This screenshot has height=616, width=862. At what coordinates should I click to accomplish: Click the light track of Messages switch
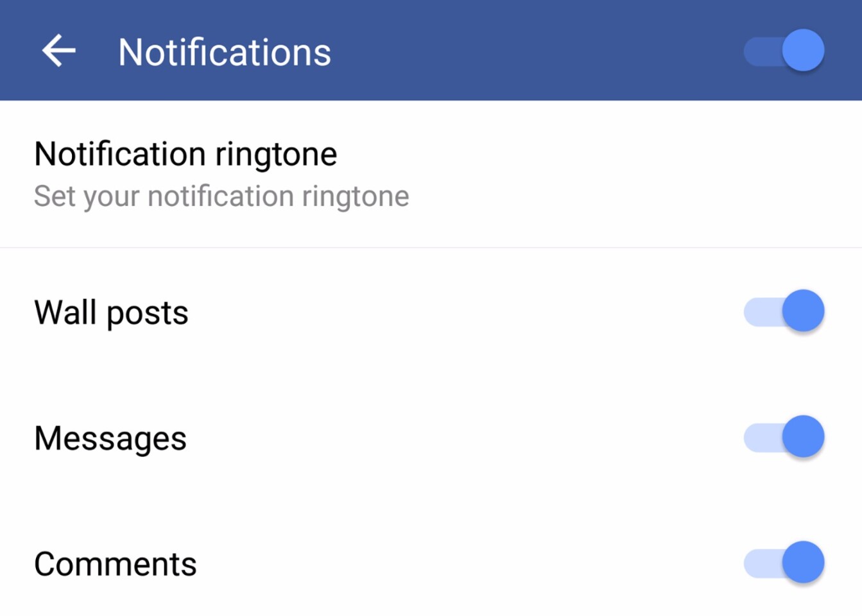(x=761, y=438)
